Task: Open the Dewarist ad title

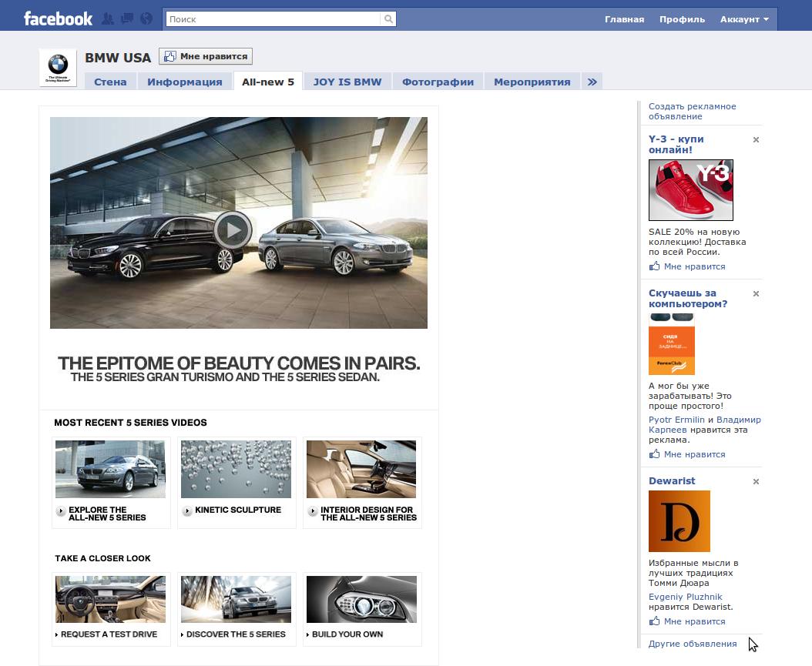Action: tap(672, 480)
